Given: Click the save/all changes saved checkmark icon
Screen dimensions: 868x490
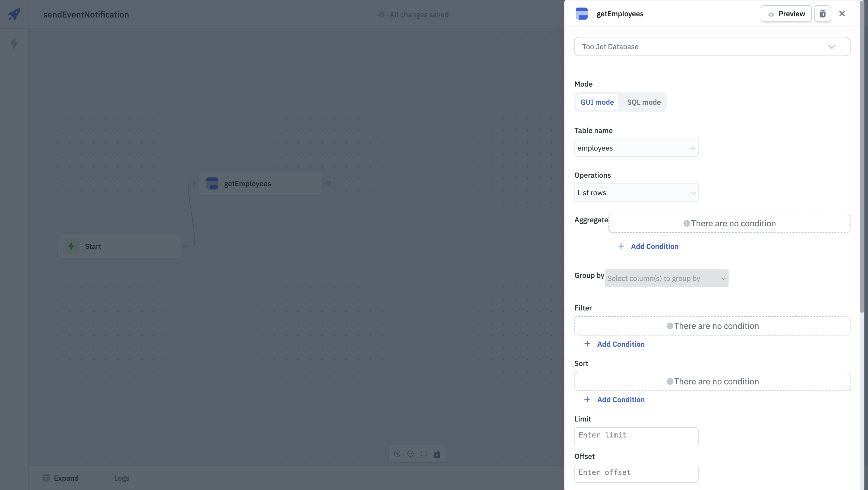Looking at the screenshot, I should pos(382,14).
